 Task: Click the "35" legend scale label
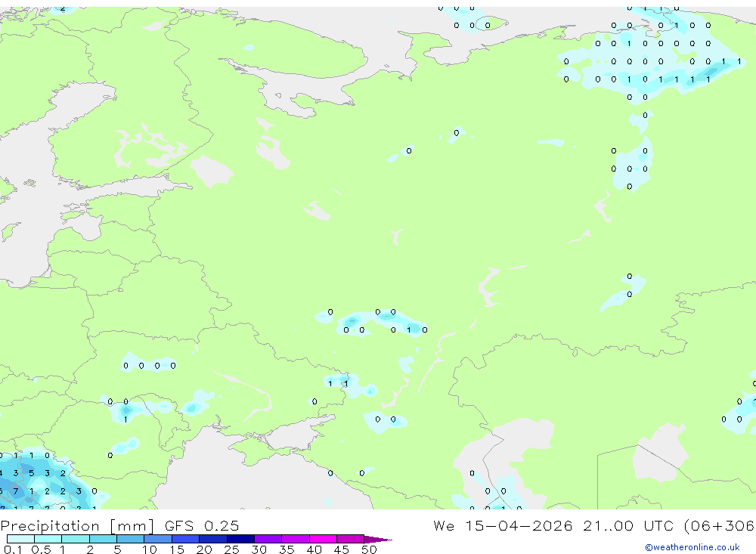(287, 549)
